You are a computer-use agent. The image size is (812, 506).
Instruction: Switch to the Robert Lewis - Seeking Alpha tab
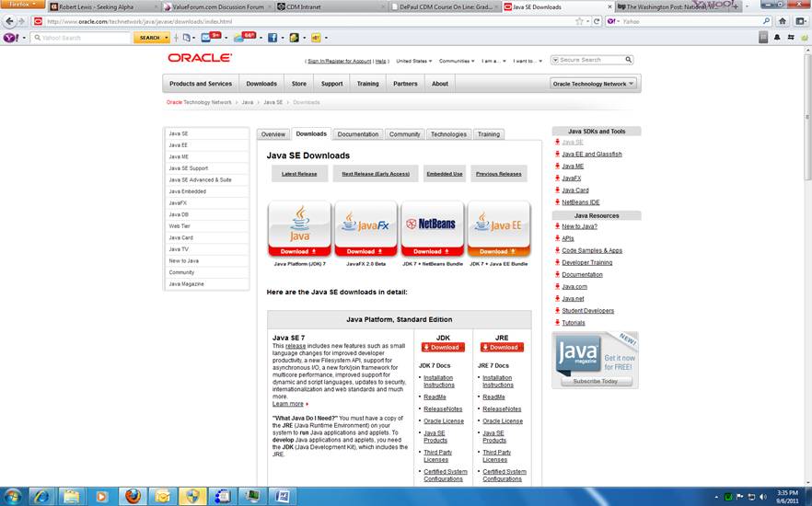[x=103, y=7]
